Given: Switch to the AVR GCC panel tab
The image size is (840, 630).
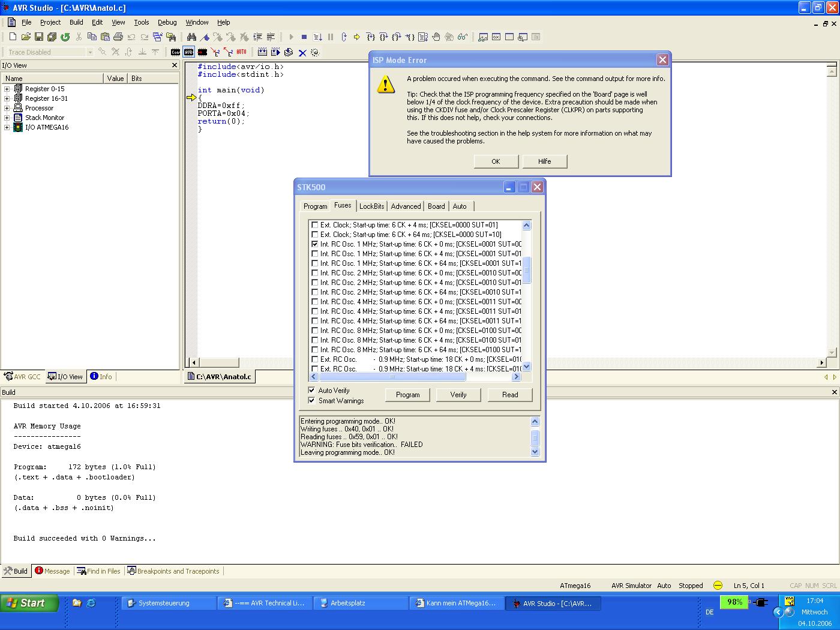Looking at the screenshot, I should coord(22,377).
